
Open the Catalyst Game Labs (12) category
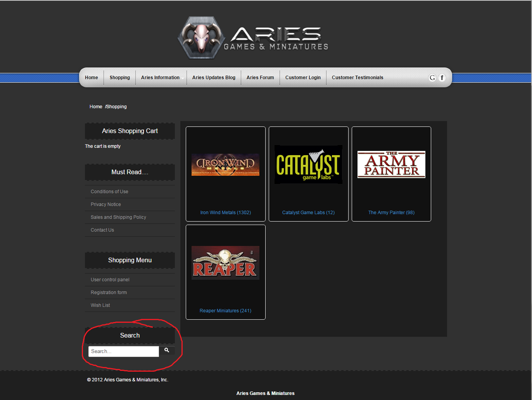[308, 213]
